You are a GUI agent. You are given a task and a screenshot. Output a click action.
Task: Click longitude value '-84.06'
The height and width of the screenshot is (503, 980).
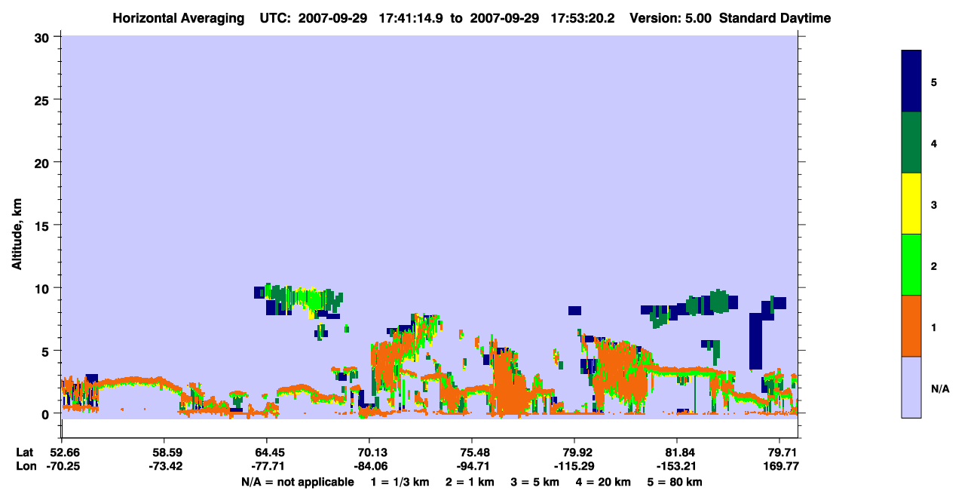coord(369,466)
